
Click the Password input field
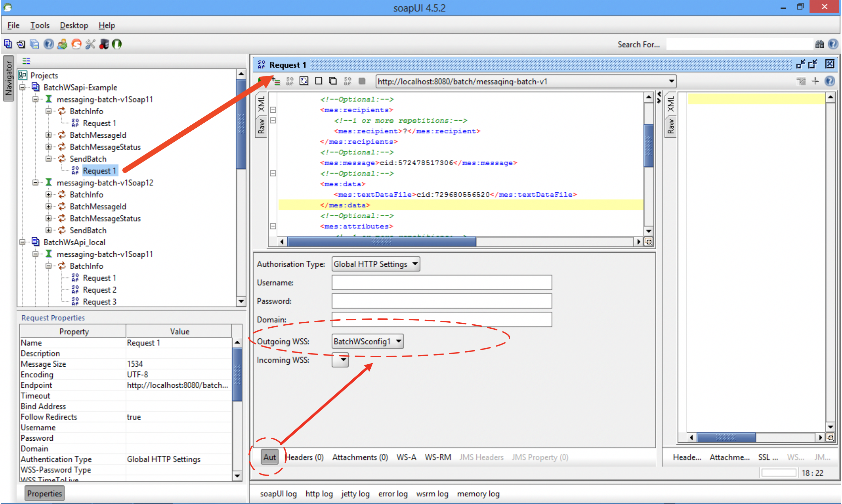tap(441, 301)
